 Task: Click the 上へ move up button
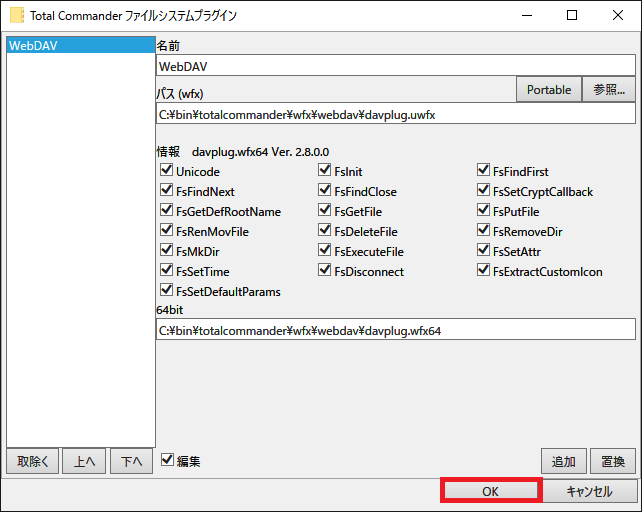84,461
